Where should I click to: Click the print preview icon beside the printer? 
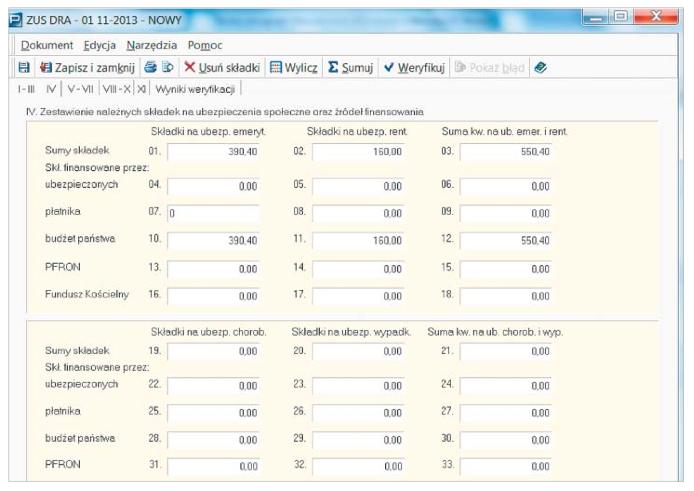click(x=167, y=68)
